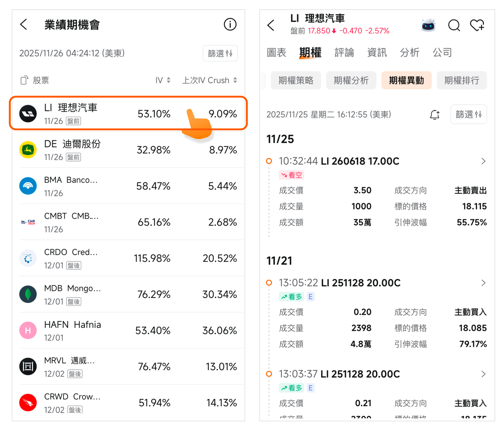This screenshot has width=504, height=432.
Task: Tap the search magnifier icon
Action: point(454,25)
